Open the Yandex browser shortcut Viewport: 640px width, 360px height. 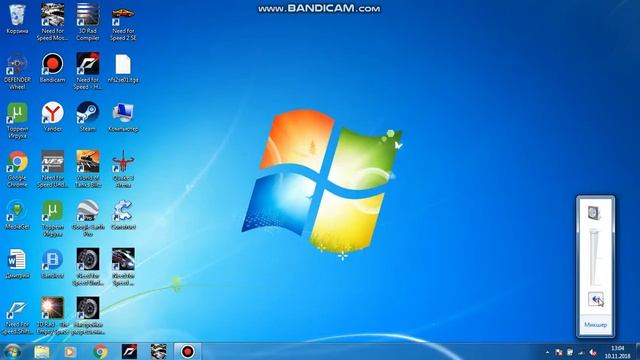(53, 117)
